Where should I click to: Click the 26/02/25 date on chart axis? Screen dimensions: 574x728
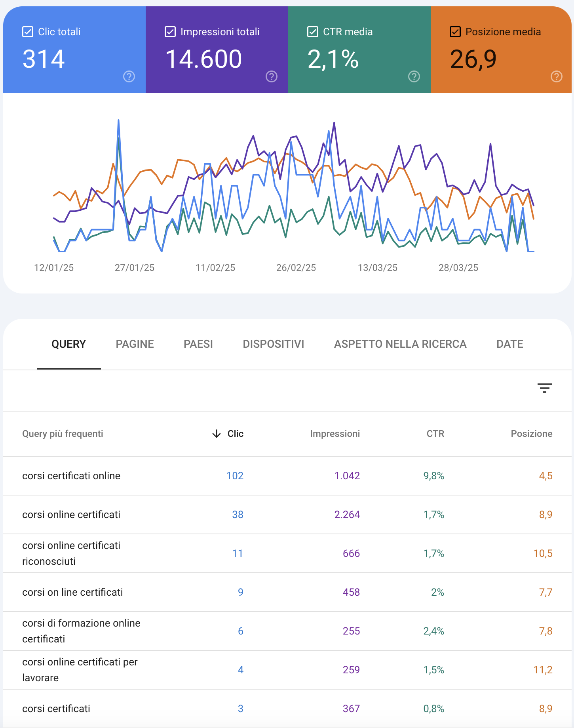click(x=296, y=268)
